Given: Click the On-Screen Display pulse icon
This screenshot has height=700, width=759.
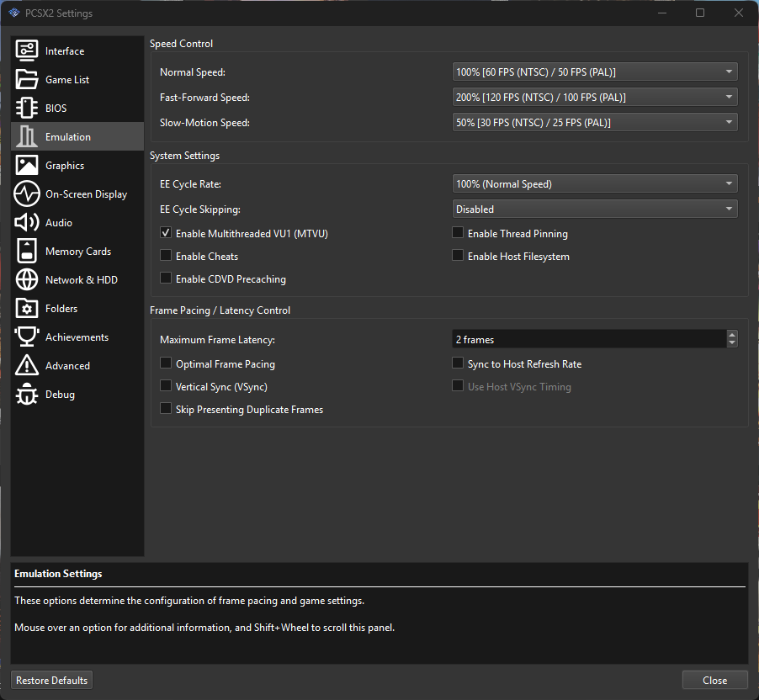Looking at the screenshot, I should 27,194.
